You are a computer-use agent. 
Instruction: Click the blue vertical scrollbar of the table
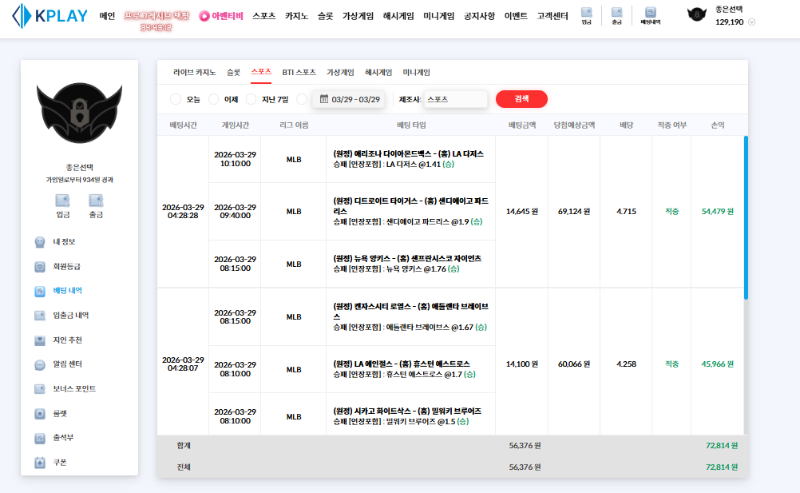click(745, 217)
